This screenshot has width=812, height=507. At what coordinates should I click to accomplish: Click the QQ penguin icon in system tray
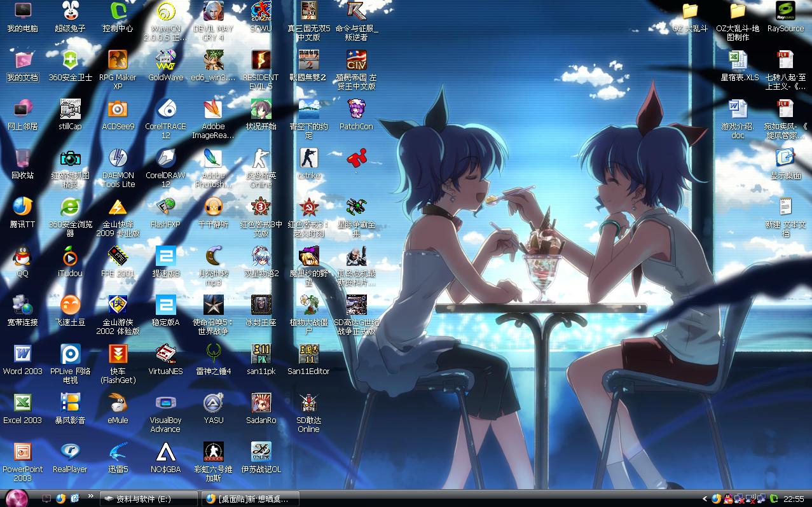[728, 499]
